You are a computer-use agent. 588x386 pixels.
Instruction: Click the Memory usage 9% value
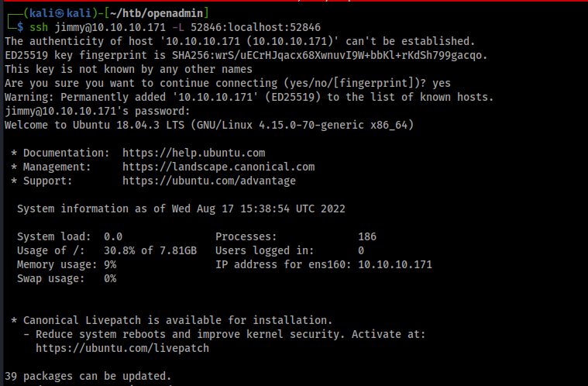tap(110, 264)
